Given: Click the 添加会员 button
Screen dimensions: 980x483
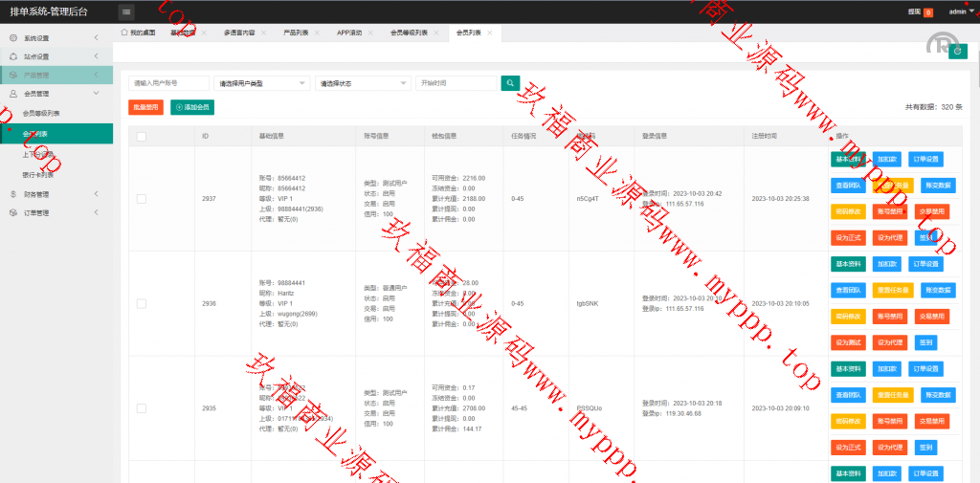Looking at the screenshot, I should (x=192, y=107).
